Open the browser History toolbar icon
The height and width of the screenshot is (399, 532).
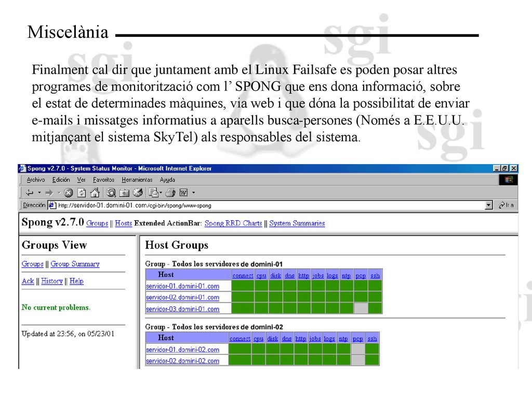coord(137,193)
